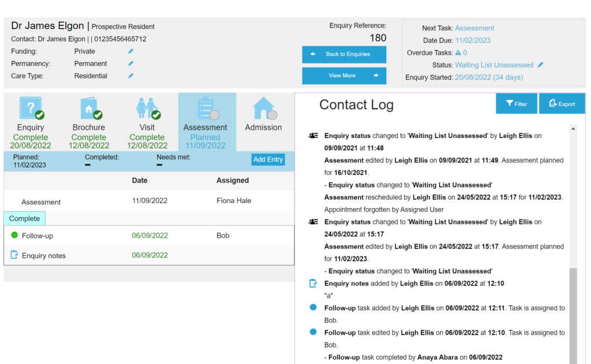Viewport: 591px width, 364px height.
Task: Click Dr James Elgon name heading
Action: [x=47, y=25]
